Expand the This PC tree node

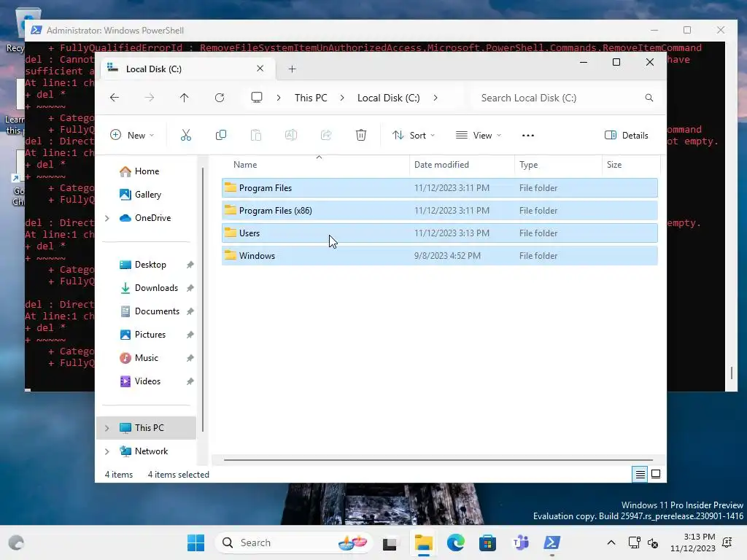107,428
